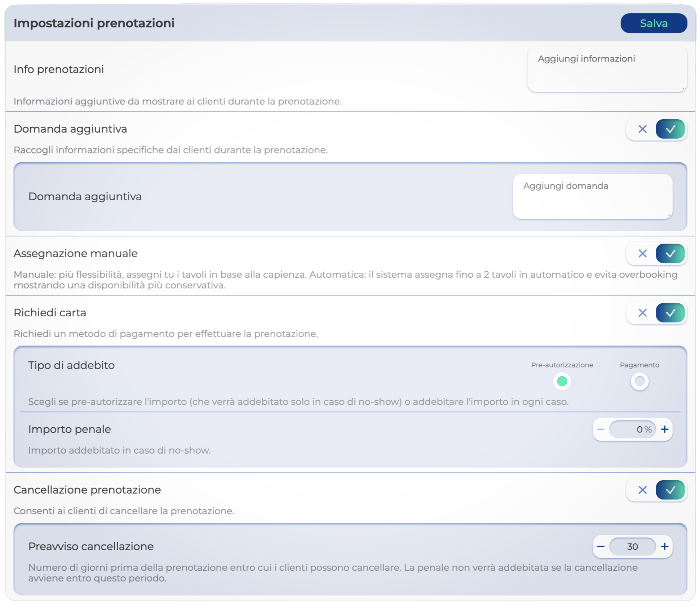The height and width of the screenshot is (606, 700).
Task: Disable Domanda aggiuntiva with X icon
Action: [642, 129]
